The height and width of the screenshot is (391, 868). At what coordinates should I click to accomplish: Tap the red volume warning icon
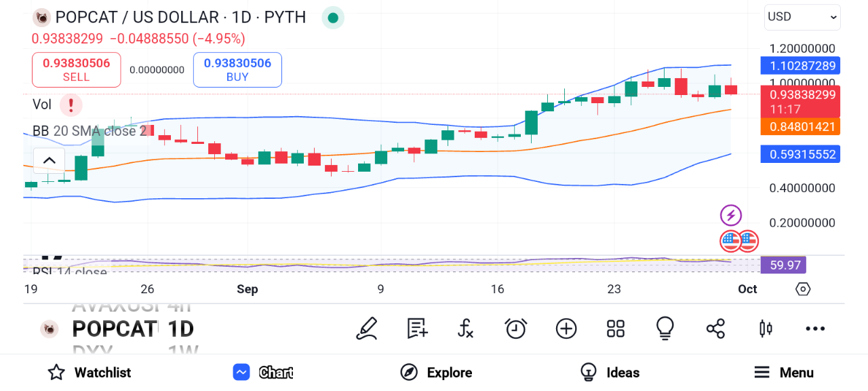point(71,105)
